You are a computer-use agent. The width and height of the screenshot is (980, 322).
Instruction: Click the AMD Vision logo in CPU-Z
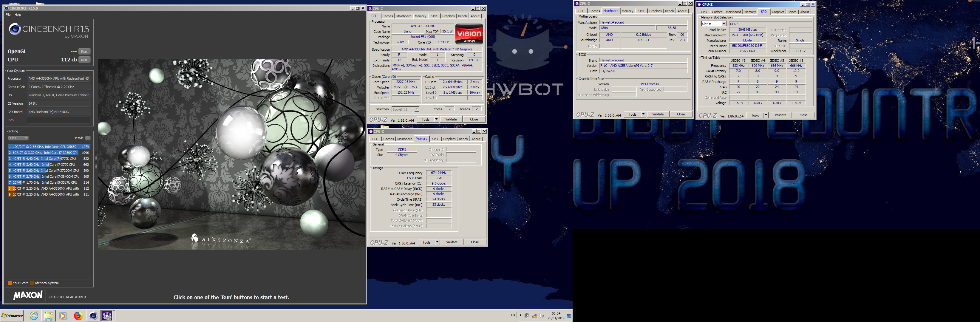coord(469,34)
